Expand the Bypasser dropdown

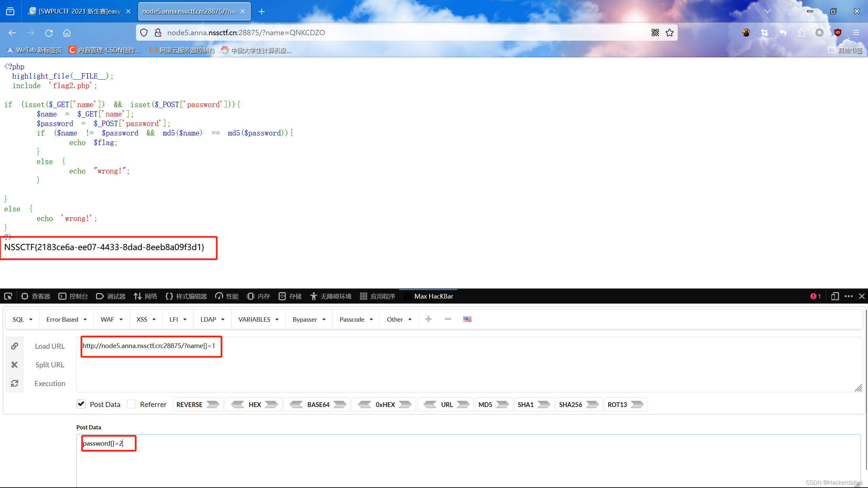308,319
